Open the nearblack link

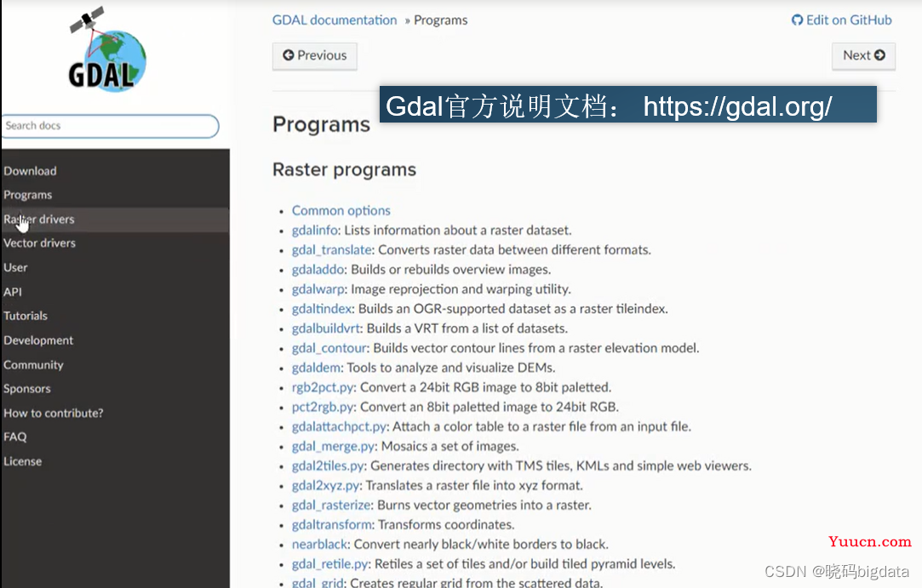(320, 545)
